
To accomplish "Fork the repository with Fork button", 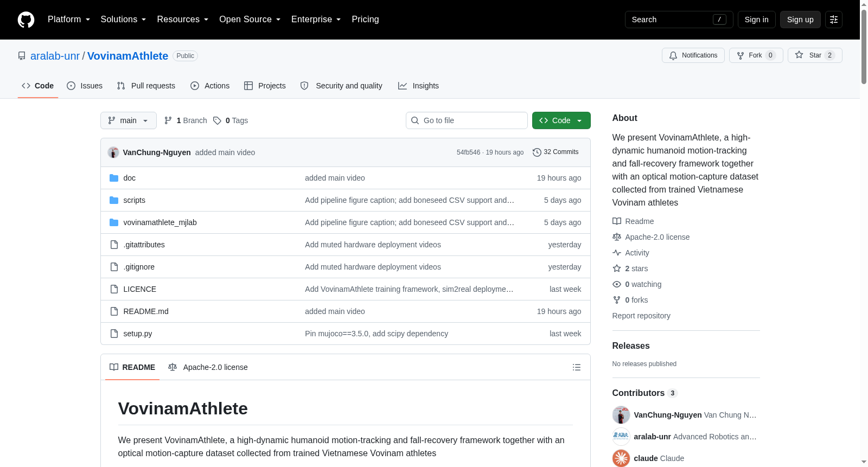I will click(x=756, y=55).
